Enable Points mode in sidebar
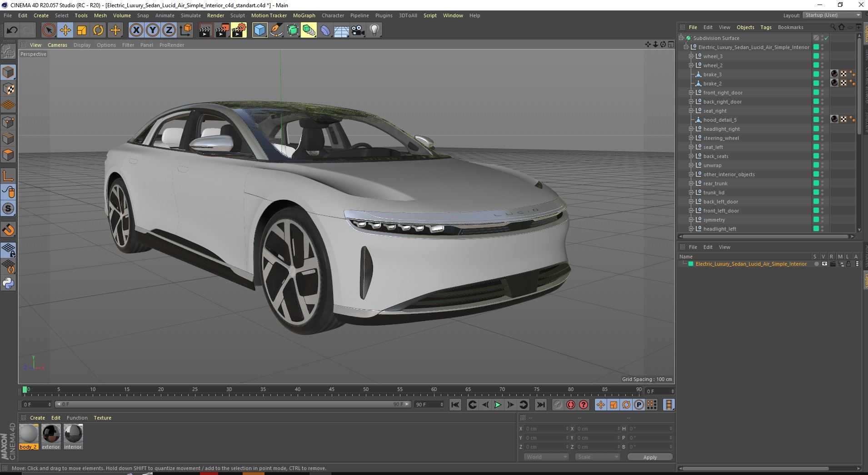Viewport: 868px width, 475px height. coord(8,122)
